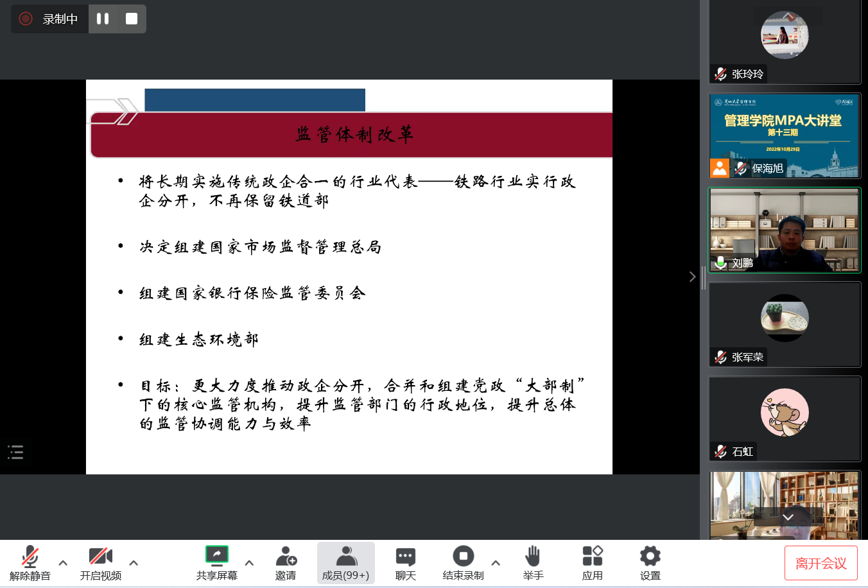The width and height of the screenshot is (868, 588).
Task: Open the 共享屏幕 screen share icon
Action: [x=217, y=562]
